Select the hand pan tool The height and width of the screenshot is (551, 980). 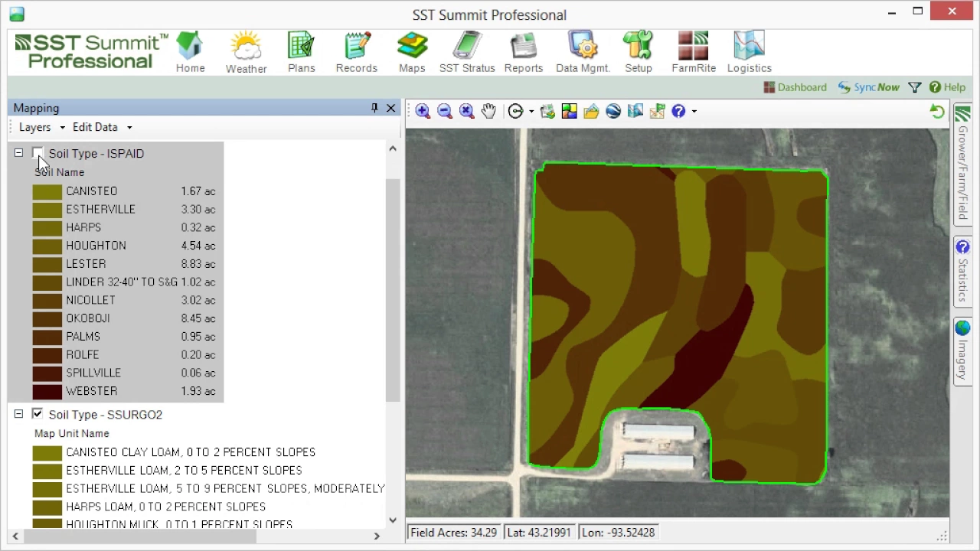tap(488, 112)
